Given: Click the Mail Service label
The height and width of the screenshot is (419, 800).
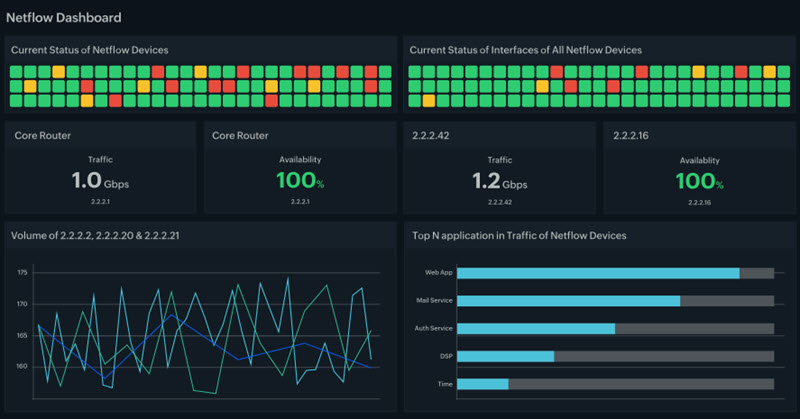Looking at the screenshot, I should (434, 301).
